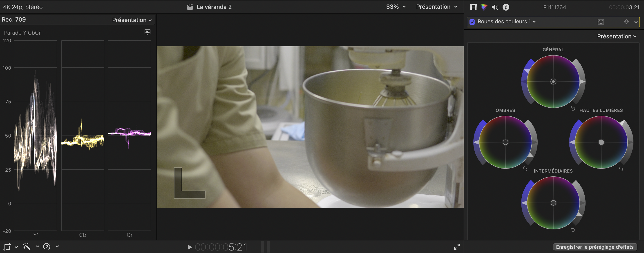
Task: Click the scope display settings icon
Action: click(x=148, y=32)
